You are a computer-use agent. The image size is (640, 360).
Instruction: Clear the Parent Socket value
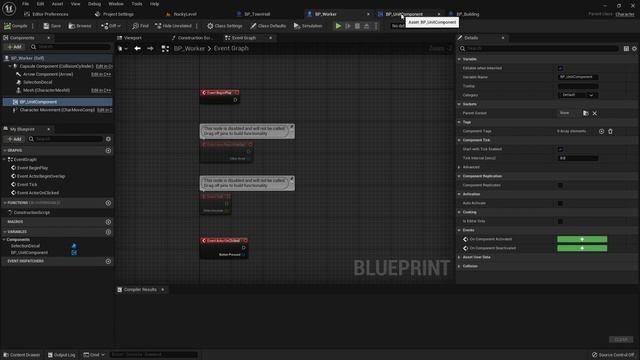coord(595,113)
